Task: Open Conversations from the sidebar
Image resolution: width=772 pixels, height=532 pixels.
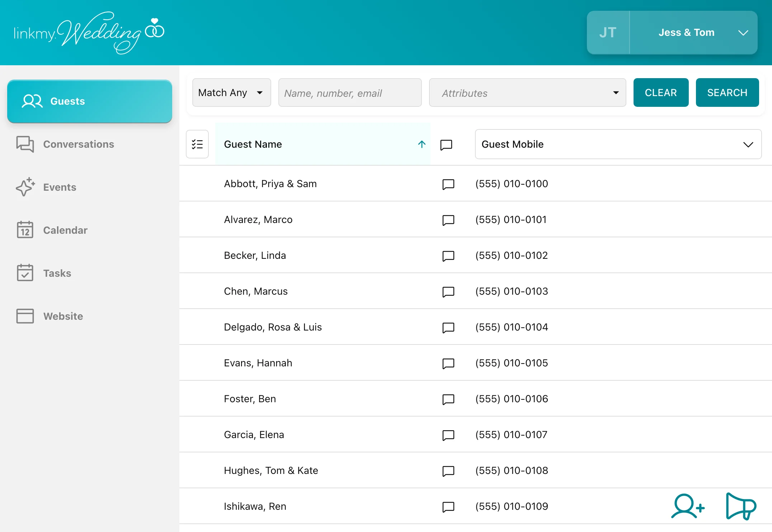Action: (x=65, y=144)
